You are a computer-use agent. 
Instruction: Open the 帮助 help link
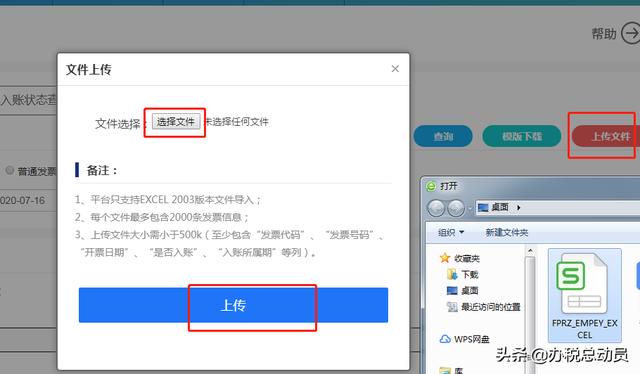coord(604,33)
